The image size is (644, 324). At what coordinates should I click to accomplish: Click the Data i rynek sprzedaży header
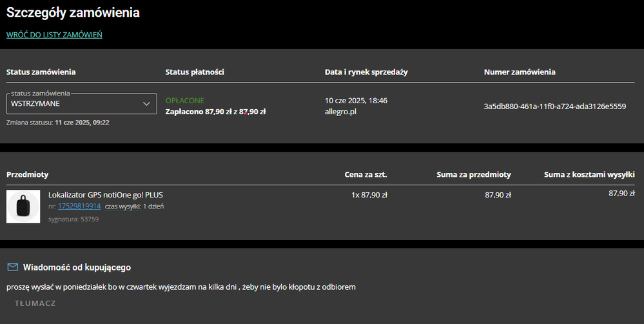coord(366,72)
